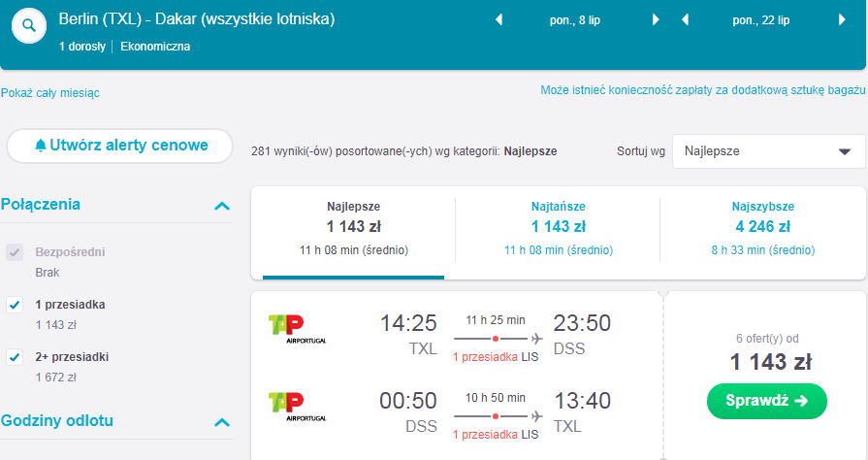The width and height of the screenshot is (868, 460).
Task: Click the 281 wyniki results count text
Action: point(404,151)
